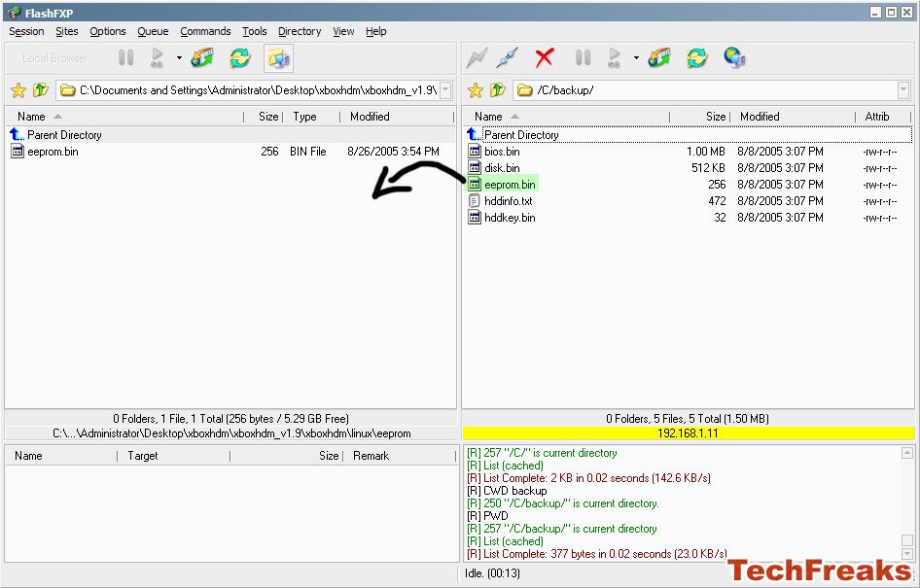Open the local path dropdown arrow
Screen dimensions: 920x588
(x=445, y=90)
